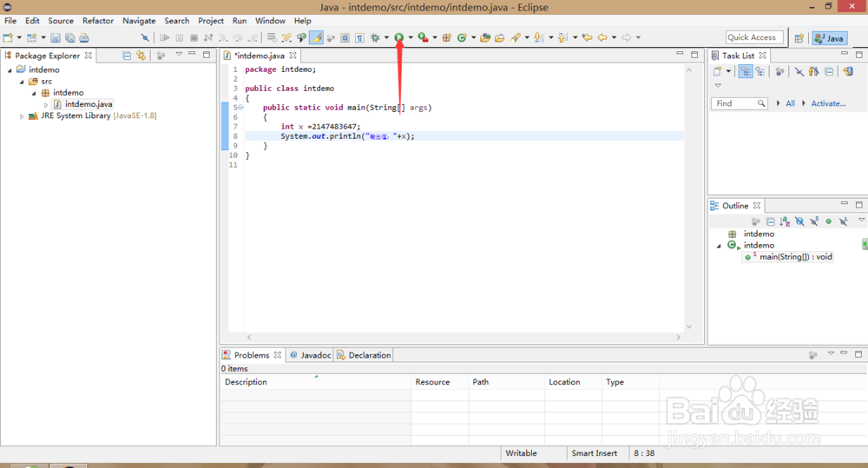The width and height of the screenshot is (868, 468).
Task: Click the New Java Class icon
Action: (x=462, y=37)
